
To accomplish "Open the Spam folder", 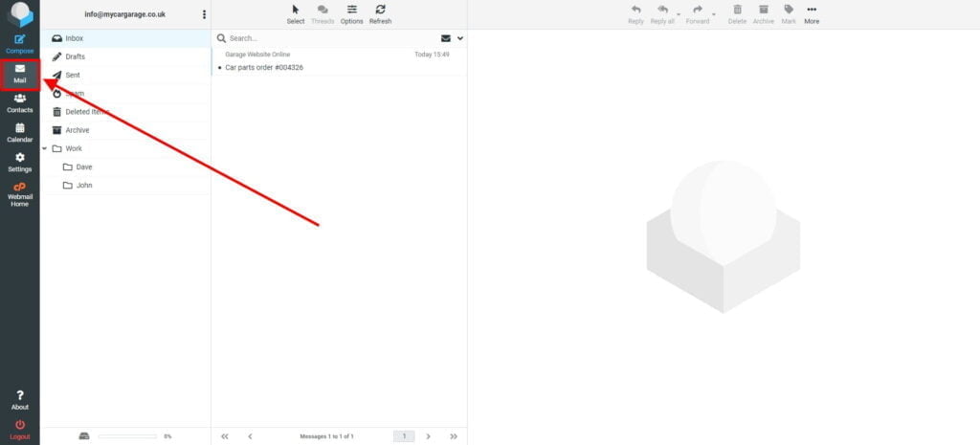I will point(125,94).
